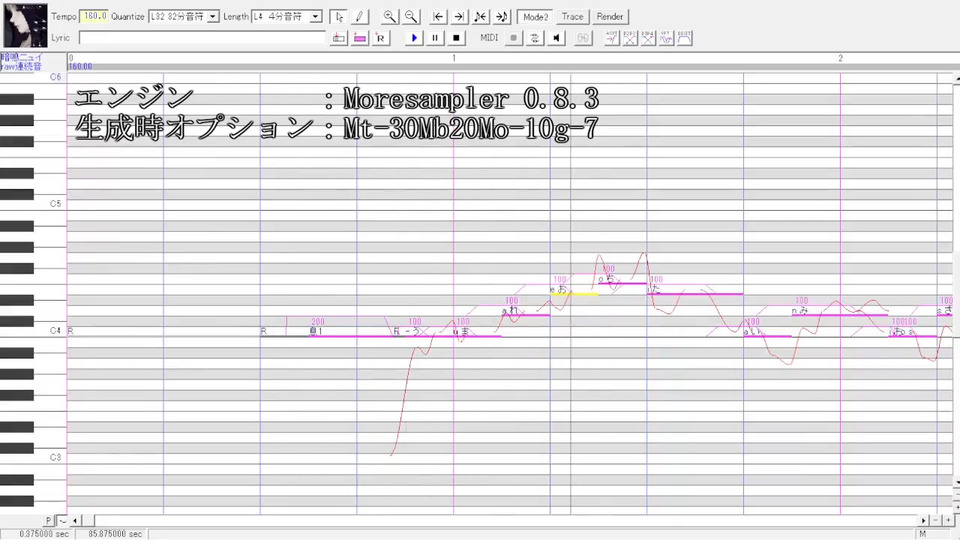This screenshot has width=960, height=540.
Task: Click measure 2 marker on ruler
Action: point(840,58)
